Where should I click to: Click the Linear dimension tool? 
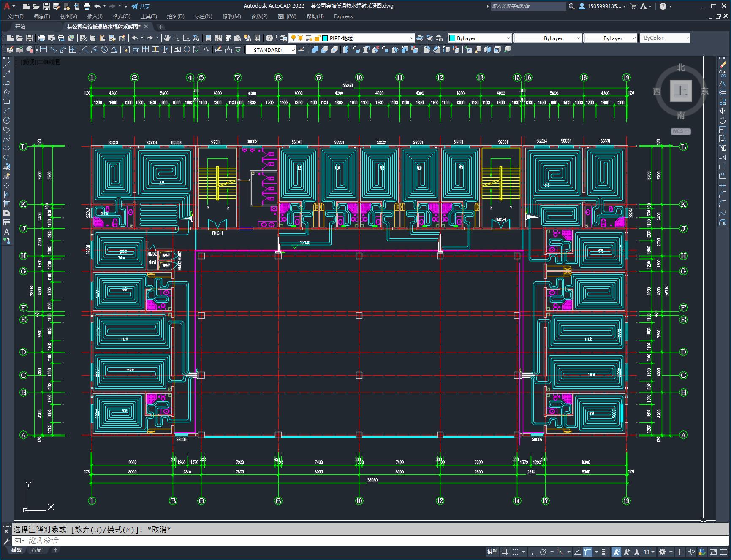tap(43, 50)
